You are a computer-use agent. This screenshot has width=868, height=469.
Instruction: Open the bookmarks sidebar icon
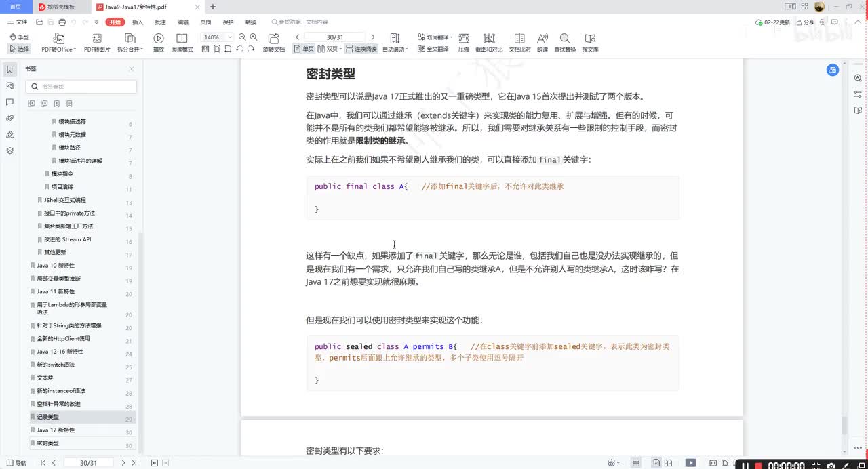point(9,69)
